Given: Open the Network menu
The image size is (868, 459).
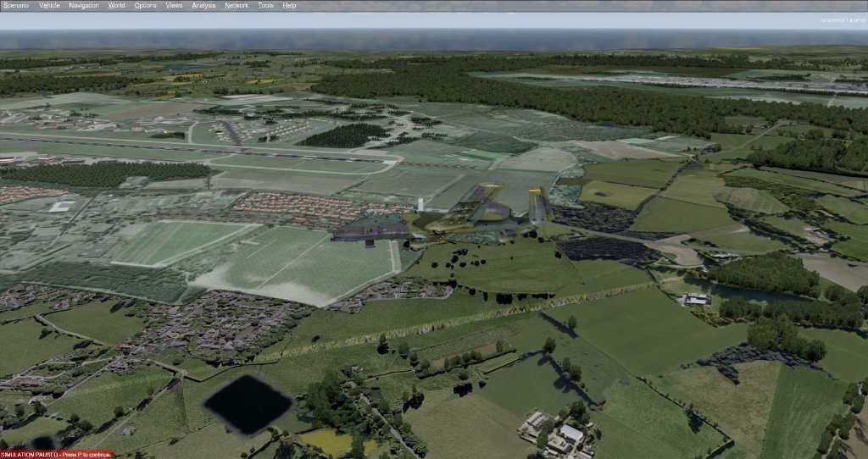Looking at the screenshot, I should [x=236, y=5].
